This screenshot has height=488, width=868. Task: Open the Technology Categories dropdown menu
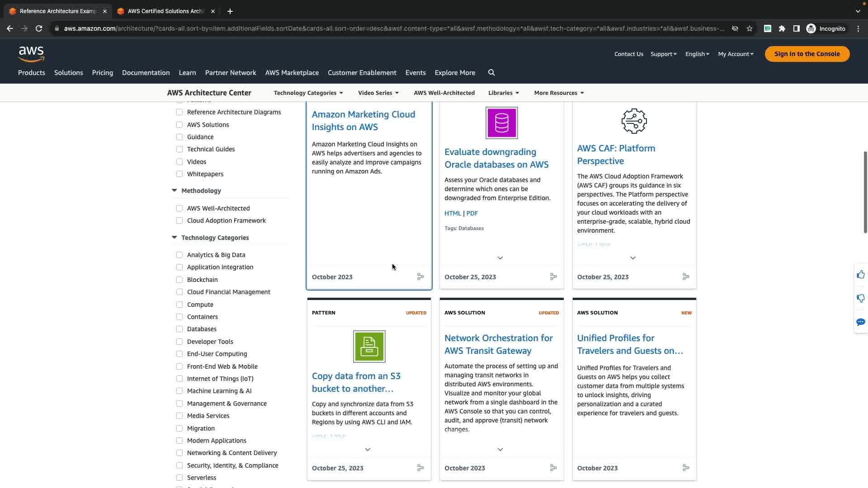click(x=308, y=93)
